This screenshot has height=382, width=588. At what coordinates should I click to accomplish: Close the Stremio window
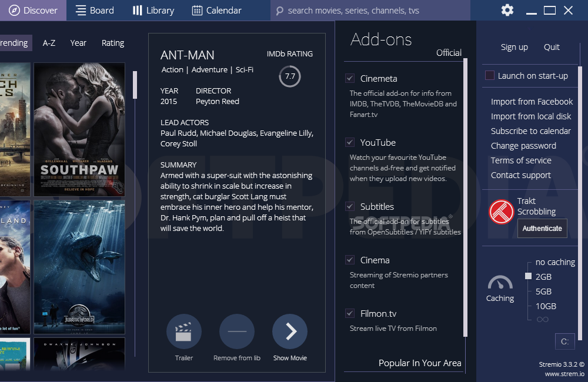(568, 10)
